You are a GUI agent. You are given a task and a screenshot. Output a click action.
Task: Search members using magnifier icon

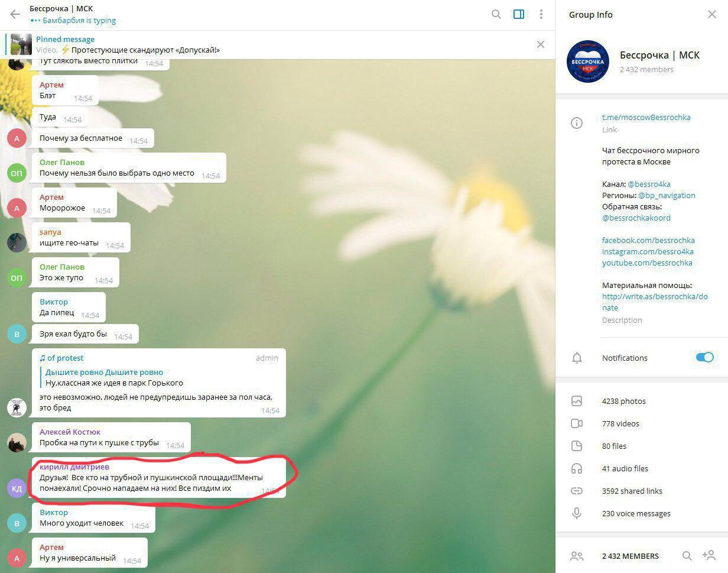tap(687, 556)
